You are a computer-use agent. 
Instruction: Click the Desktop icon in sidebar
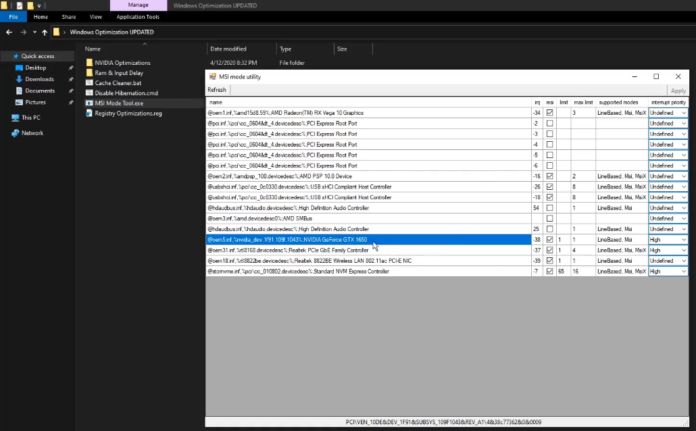pyautogui.click(x=19, y=67)
